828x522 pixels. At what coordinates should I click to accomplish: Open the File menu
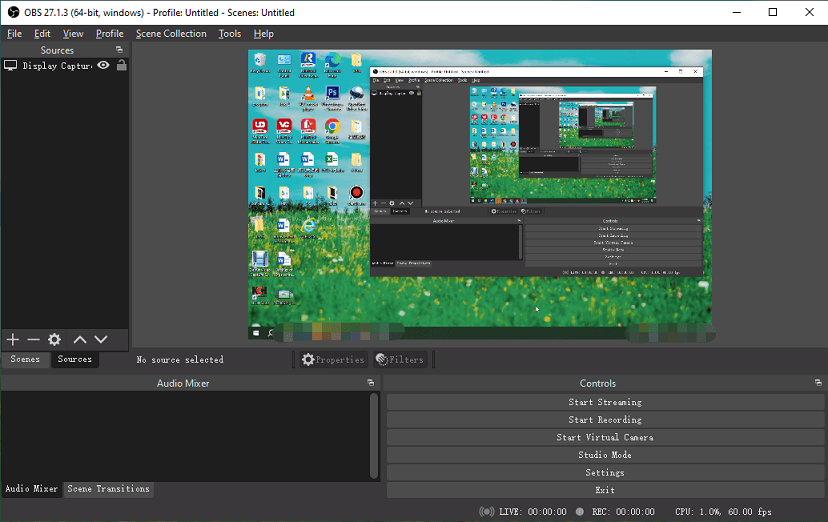coord(14,33)
